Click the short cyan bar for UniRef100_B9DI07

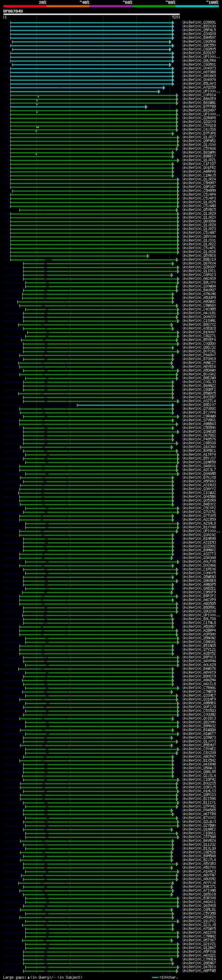click(x=125, y=405)
